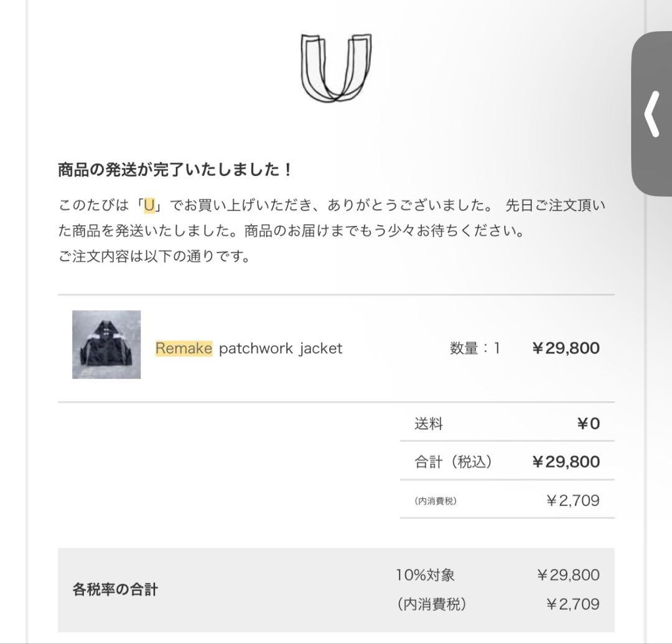Click the highlighted U in the thank-you message

point(149,205)
